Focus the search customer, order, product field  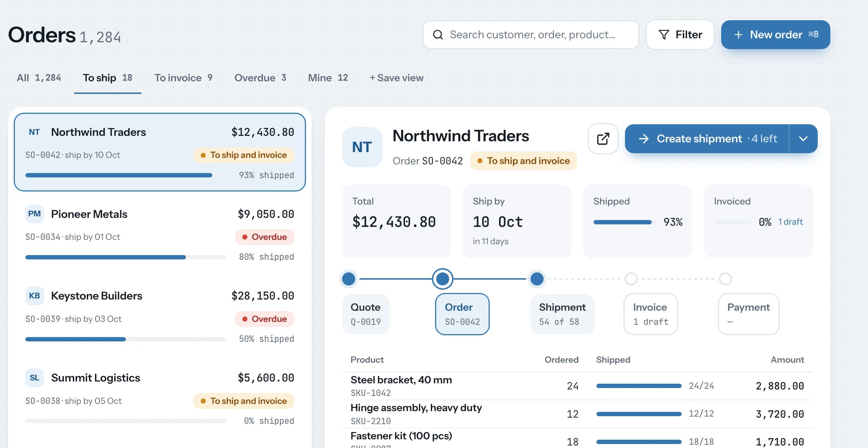click(x=531, y=35)
